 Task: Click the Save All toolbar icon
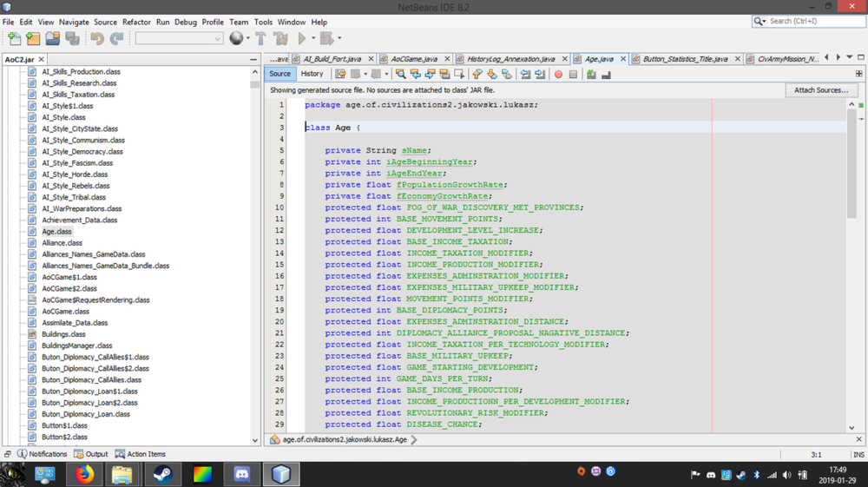tap(72, 38)
